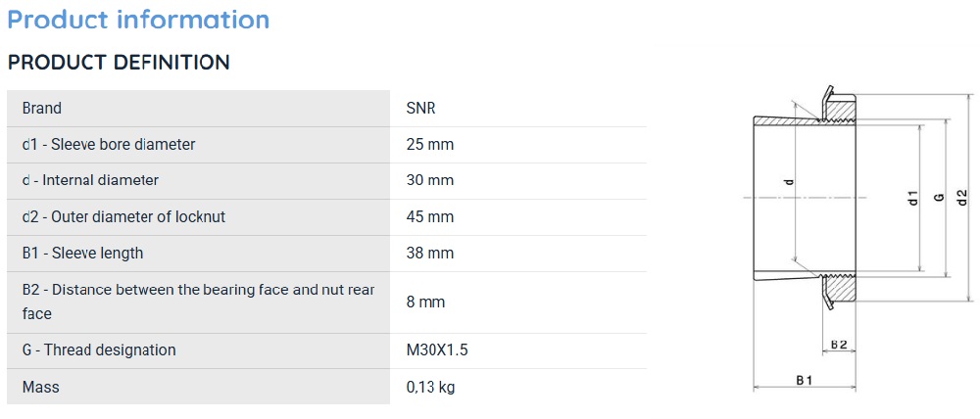Click the 30 mm internal diameter value
Viewport: 980px width, 419px height.
430,180
